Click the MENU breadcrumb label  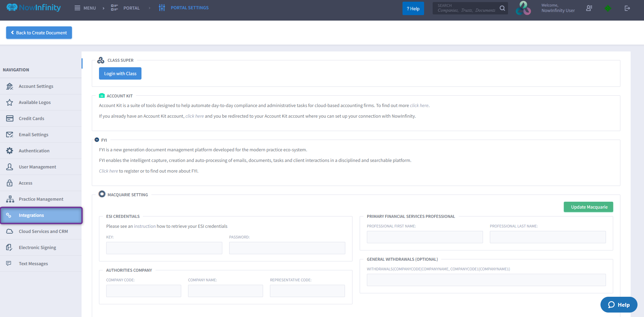pyautogui.click(x=90, y=8)
